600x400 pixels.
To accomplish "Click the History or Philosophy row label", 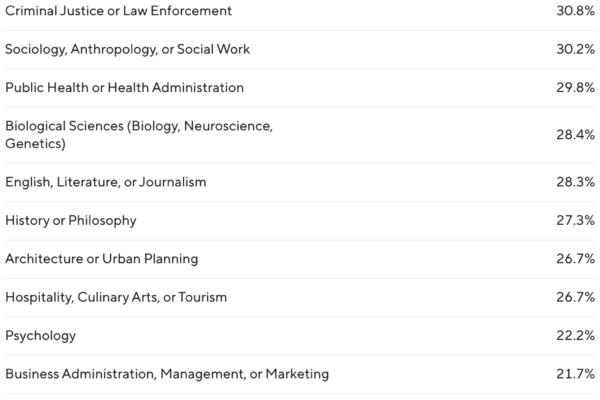I will pyautogui.click(x=70, y=220).
